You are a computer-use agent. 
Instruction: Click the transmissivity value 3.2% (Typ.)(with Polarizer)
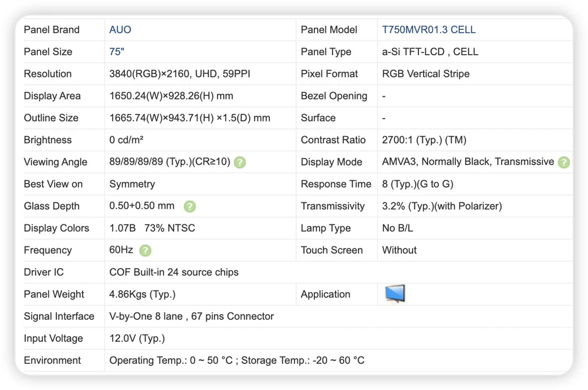[x=442, y=206]
